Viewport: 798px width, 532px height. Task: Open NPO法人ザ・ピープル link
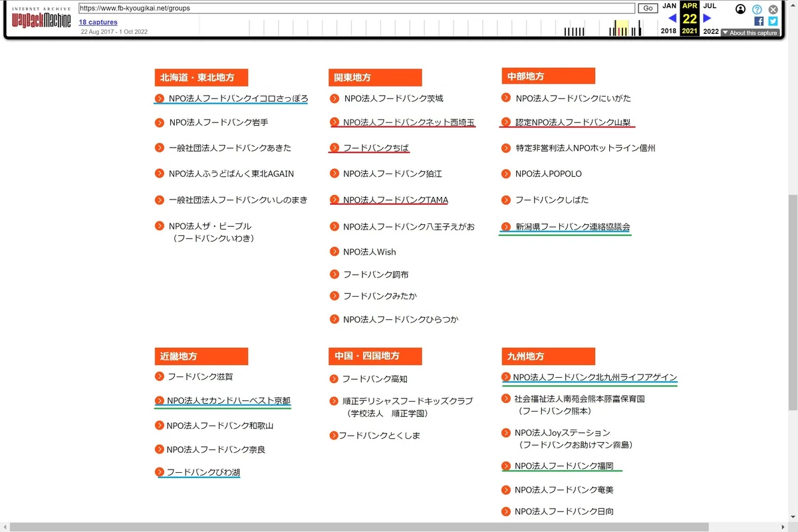pyautogui.click(x=210, y=226)
